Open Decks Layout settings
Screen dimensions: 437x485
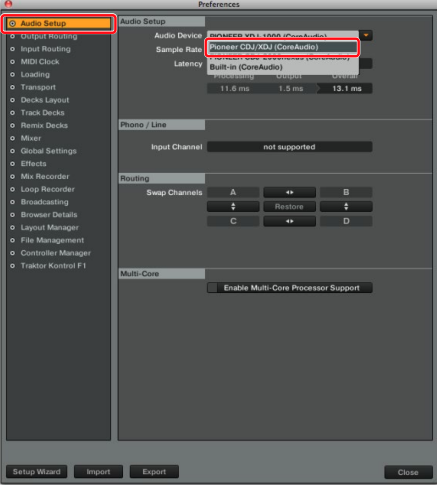(x=45, y=100)
